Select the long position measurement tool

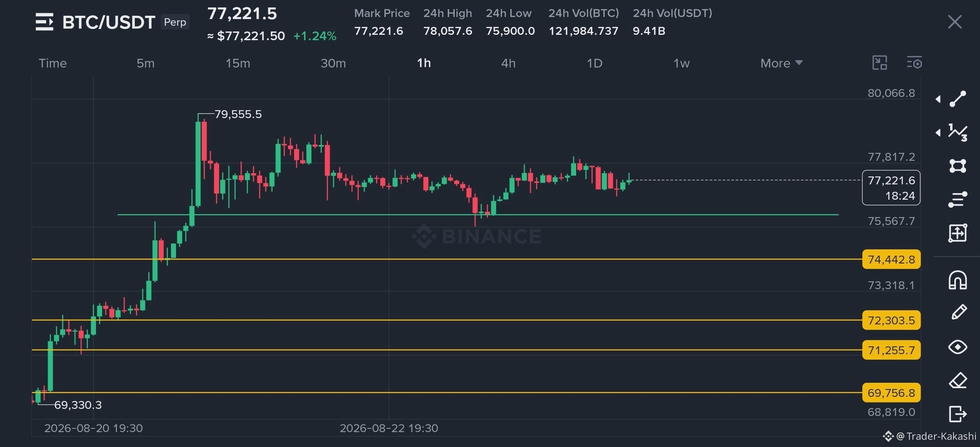pyautogui.click(x=958, y=233)
